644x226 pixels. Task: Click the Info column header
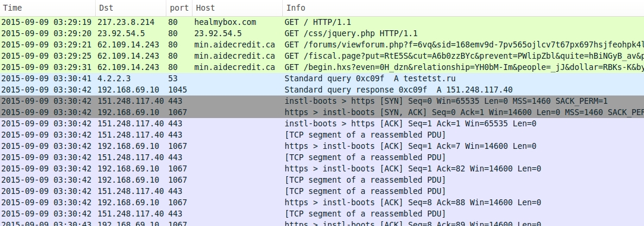click(463, 8)
